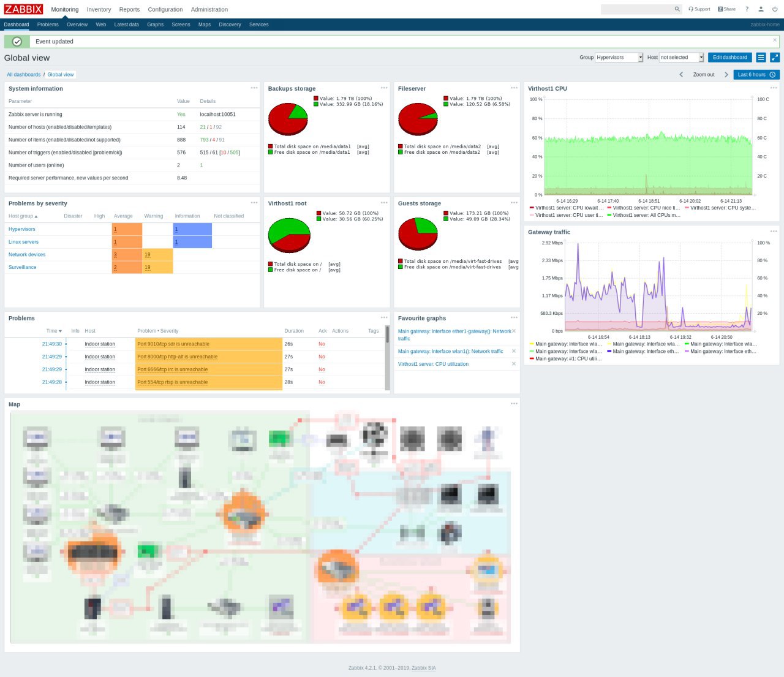This screenshot has width=784, height=677.
Task: Click the Edit dashboard button
Action: [729, 58]
